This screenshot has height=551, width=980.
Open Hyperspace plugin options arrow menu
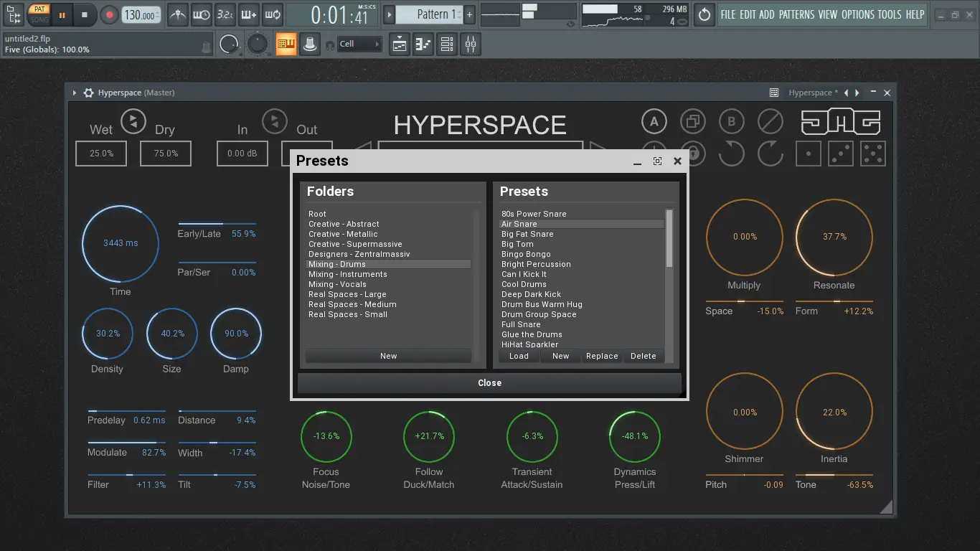tap(74, 93)
